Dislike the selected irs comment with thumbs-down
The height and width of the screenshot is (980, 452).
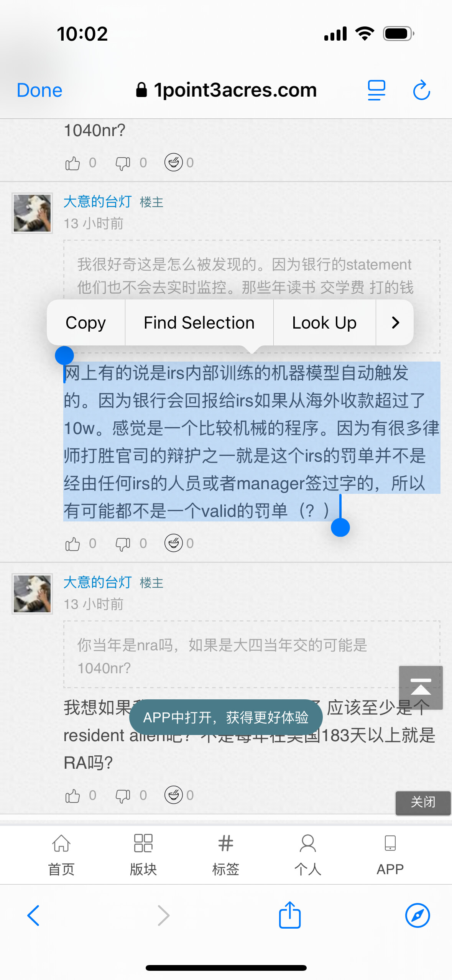tap(123, 544)
